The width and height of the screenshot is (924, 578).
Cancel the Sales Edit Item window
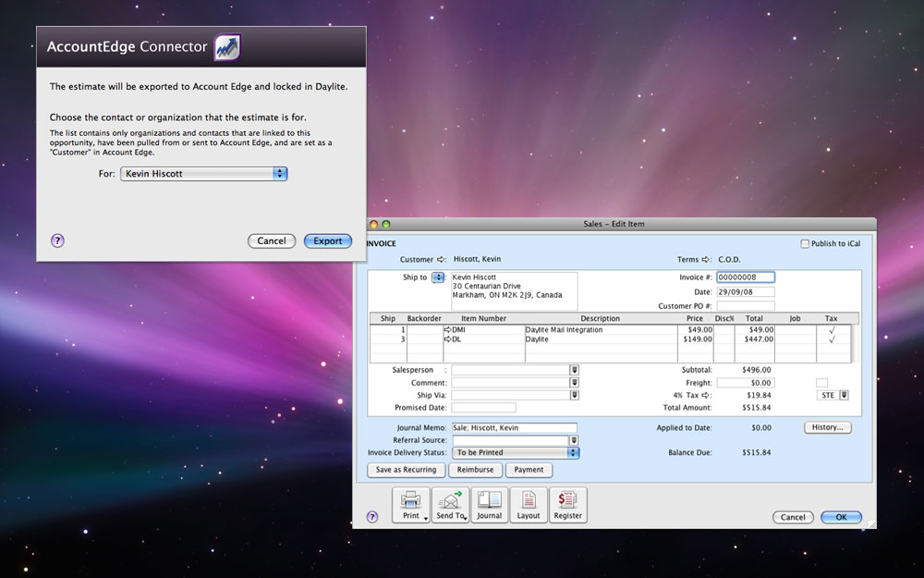click(793, 517)
